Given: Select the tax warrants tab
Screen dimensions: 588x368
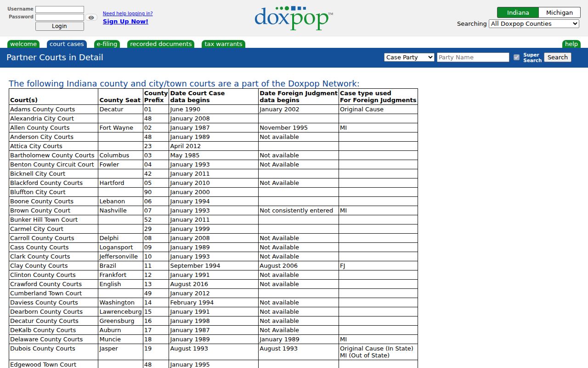Looking at the screenshot, I should 223,44.
